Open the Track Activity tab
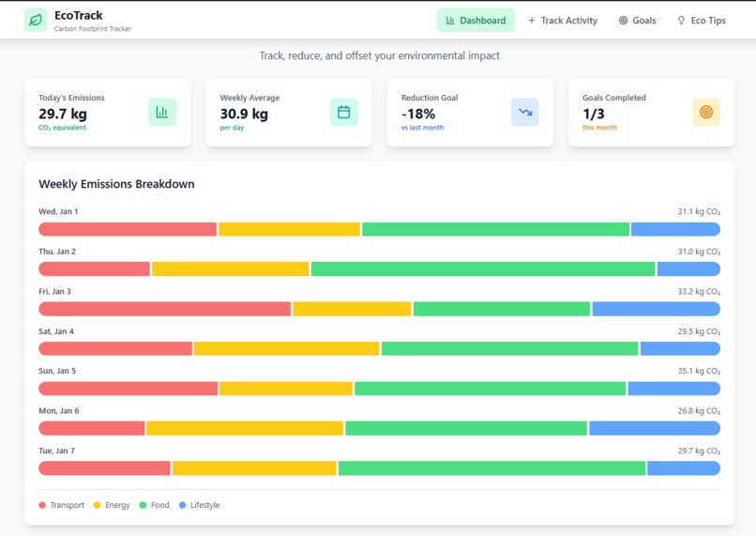Viewport: 756px width, 536px height. coord(563,21)
